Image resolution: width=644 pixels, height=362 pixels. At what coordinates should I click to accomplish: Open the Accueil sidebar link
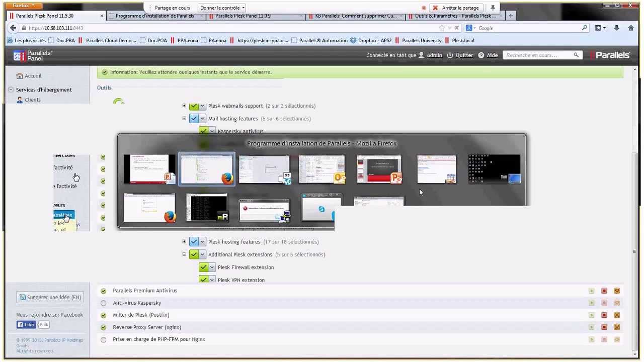pos(33,76)
